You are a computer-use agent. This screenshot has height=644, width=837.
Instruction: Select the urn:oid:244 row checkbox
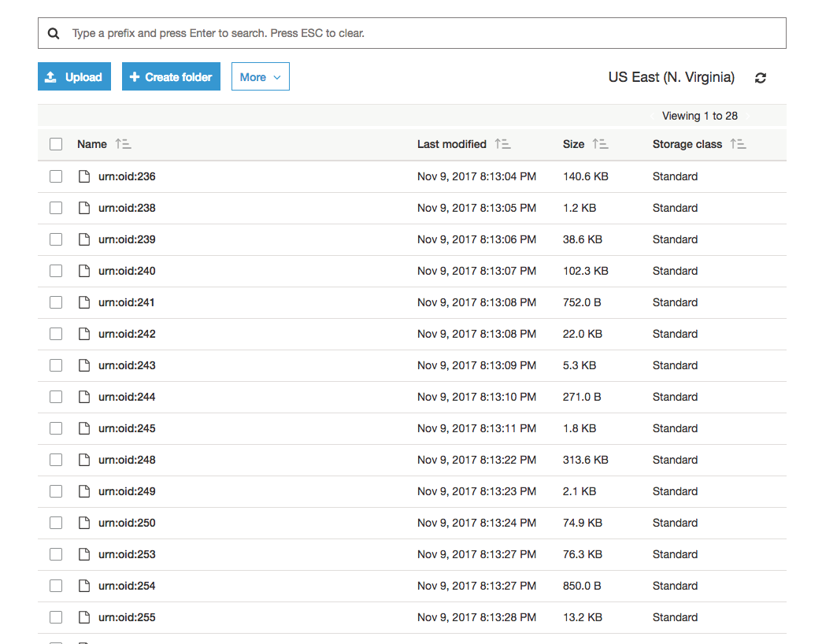[x=56, y=397]
